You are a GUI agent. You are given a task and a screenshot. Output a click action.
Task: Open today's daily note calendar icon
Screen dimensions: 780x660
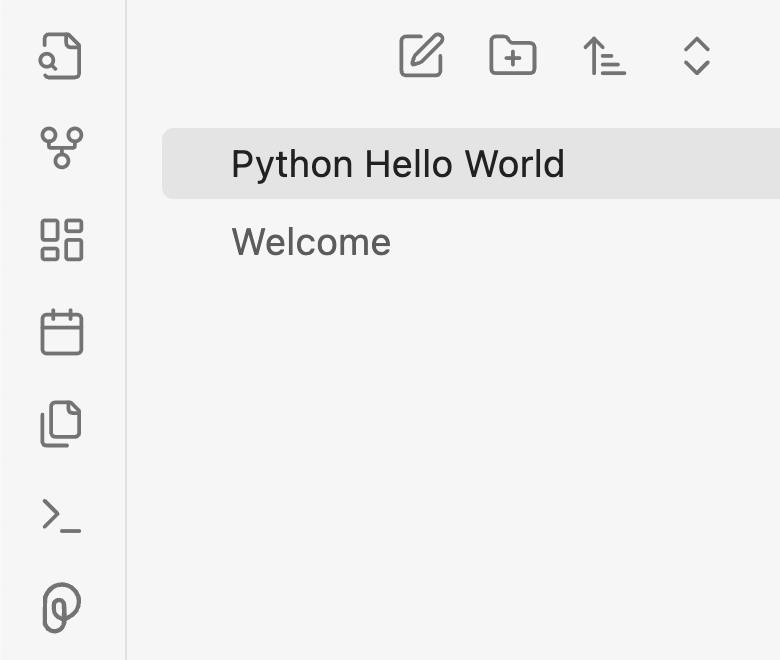(61, 332)
